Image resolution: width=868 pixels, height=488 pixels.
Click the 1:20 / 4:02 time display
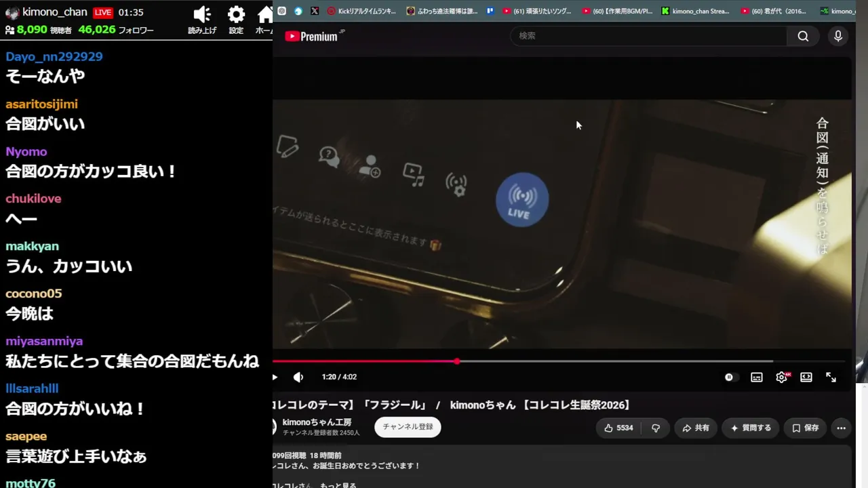click(x=339, y=377)
